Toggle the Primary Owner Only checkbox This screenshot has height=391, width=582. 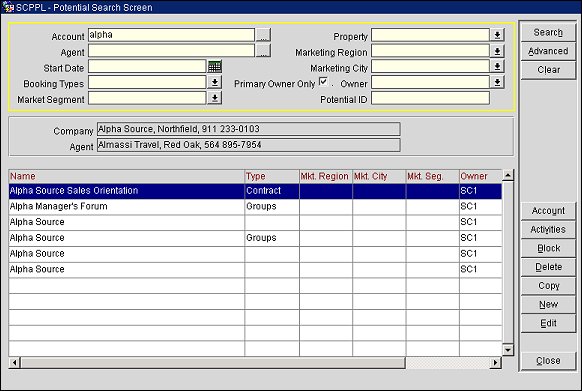click(323, 82)
